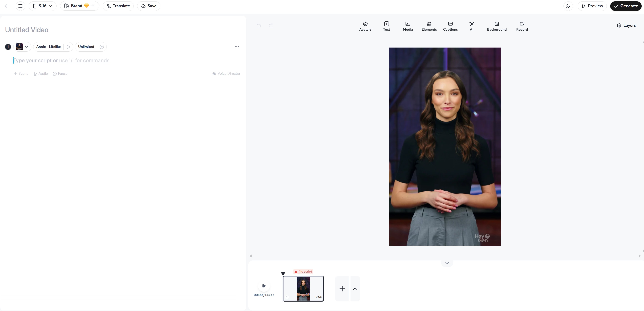Open the scene avatar selector dropdown
This screenshot has height=311, width=644.
point(22,47)
